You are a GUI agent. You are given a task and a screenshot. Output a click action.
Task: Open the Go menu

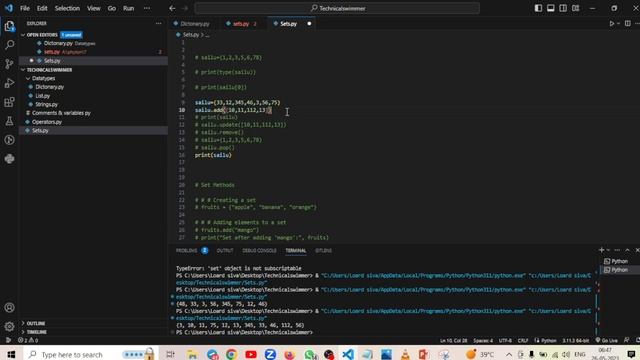click(x=112, y=8)
